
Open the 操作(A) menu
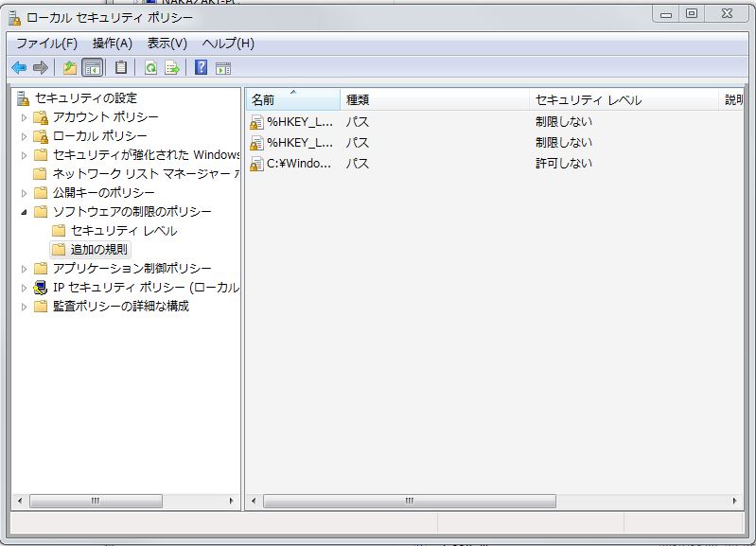pyautogui.click(x=112, y=44)
